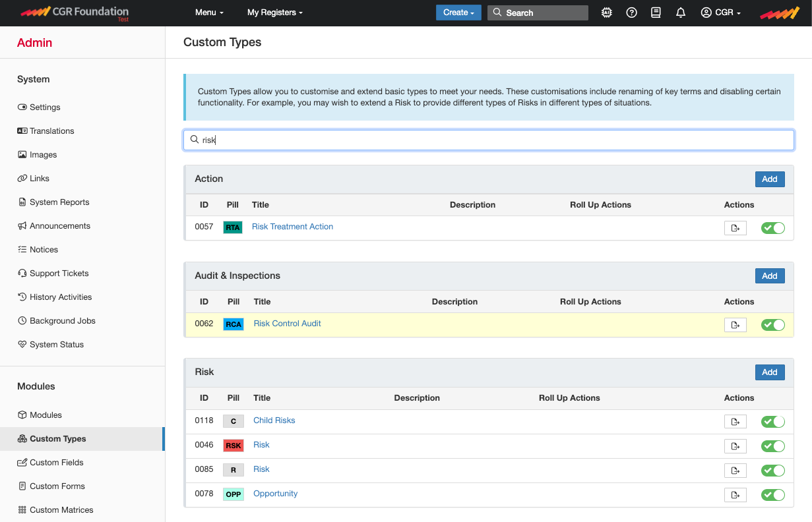Click the Modules cube icon
812x522 pixels.
pos(22,415)
